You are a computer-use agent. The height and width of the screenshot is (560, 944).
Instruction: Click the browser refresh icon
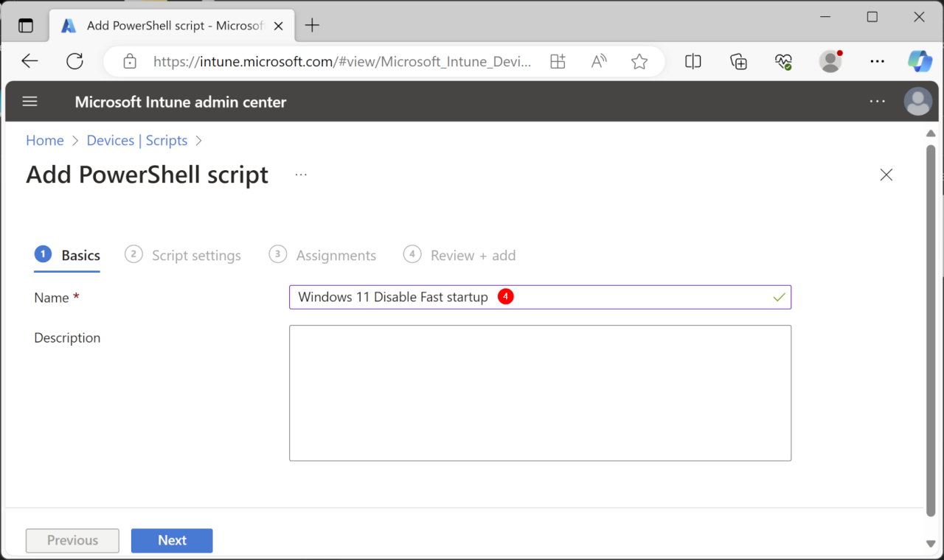[x=74, y=62]
